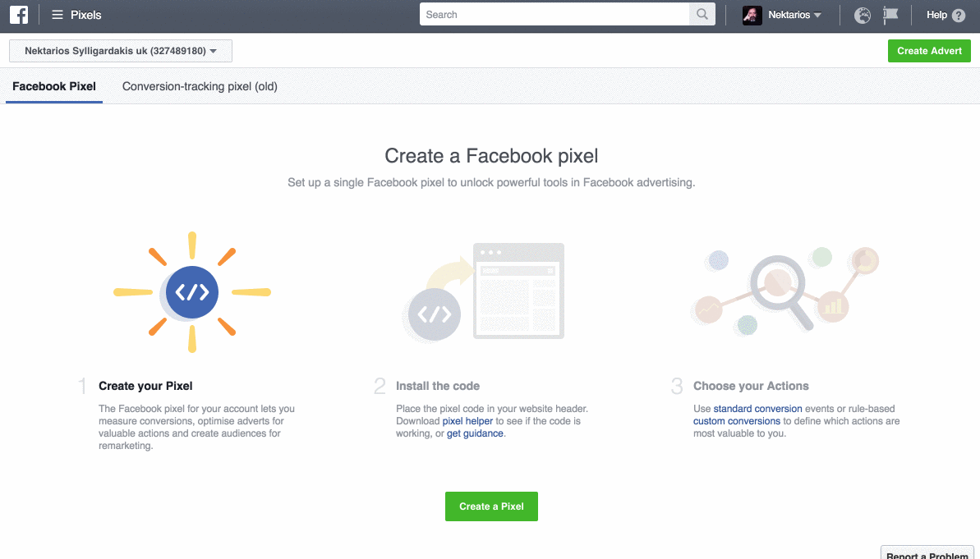The height and width of the screenshot is (559, 980).
Task: Click the Choose your Actions heading
Action: [751, 386]
